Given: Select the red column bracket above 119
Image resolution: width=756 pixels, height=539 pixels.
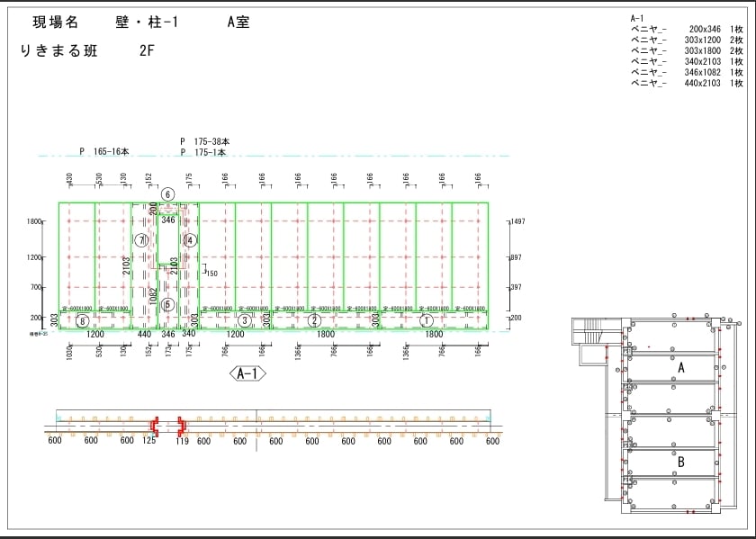Looking at the screenshot, I should pyautogui.click(x=182, y=426).
